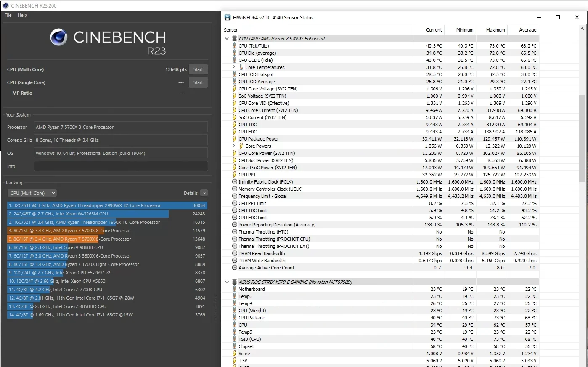588x367 pixels.
Task: Click the Processor field AMD Ryzen 7 5700X
Action: click(x=121, y=127)
